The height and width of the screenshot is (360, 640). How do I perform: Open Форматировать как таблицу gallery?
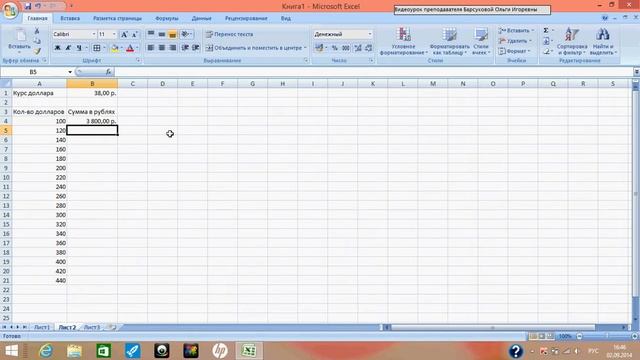(x=449, y=41)
